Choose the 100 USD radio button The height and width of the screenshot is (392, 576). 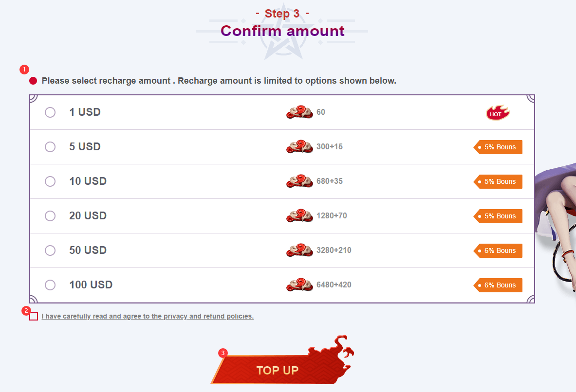click(50, 285)
